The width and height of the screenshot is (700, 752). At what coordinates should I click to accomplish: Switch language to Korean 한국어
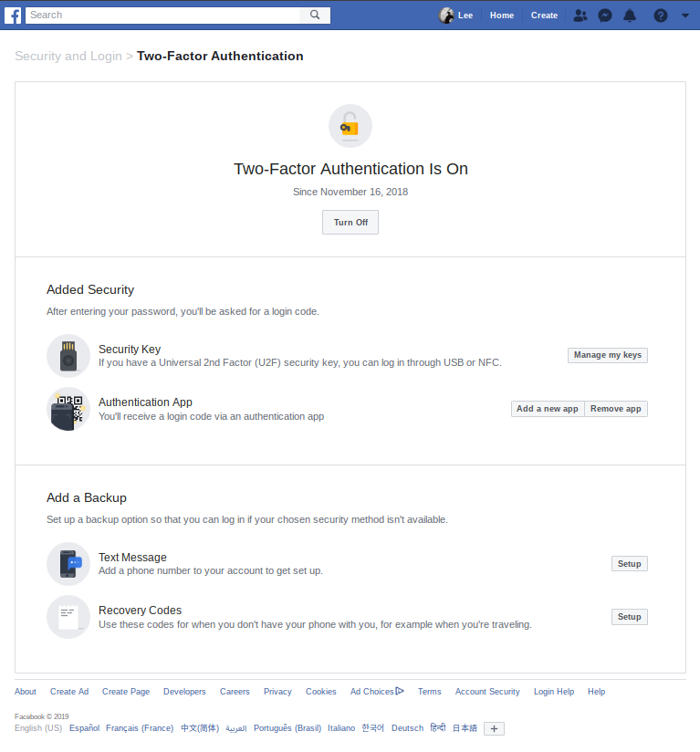tap(373, 728)
